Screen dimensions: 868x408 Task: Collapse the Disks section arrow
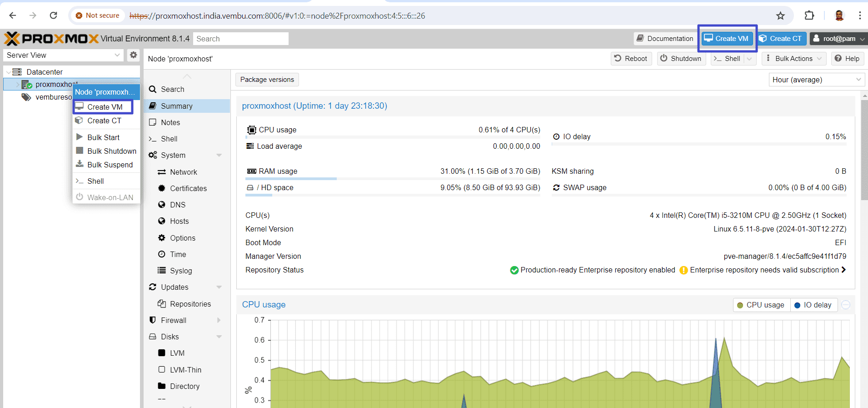[x=219, y=337]
